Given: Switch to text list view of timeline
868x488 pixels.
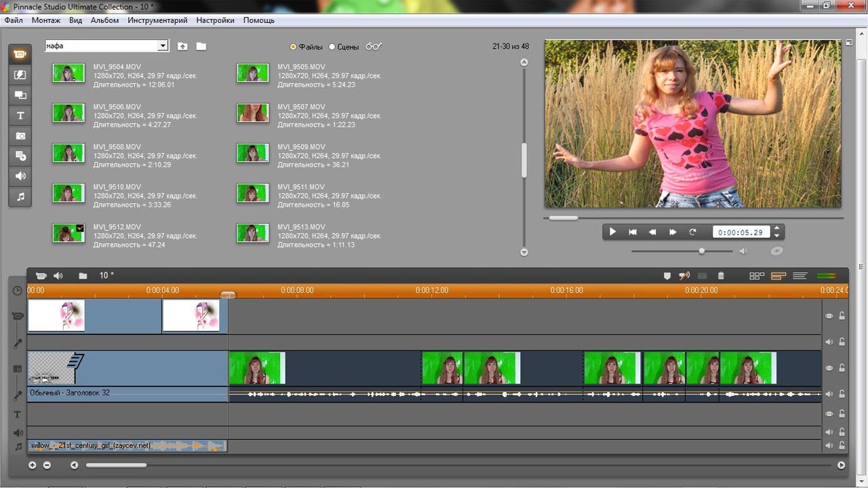Looking at the screenshot, I should pyautogui.click(x=800, y=276).
